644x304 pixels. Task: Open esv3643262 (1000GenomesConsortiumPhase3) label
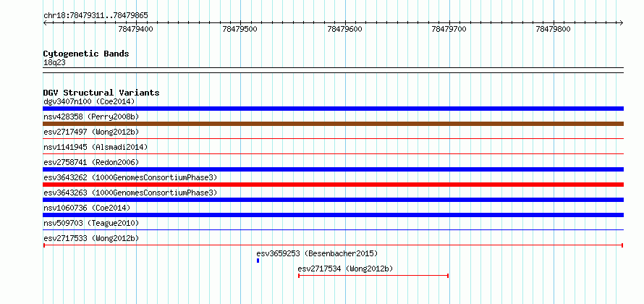click(x=130, y=177)
